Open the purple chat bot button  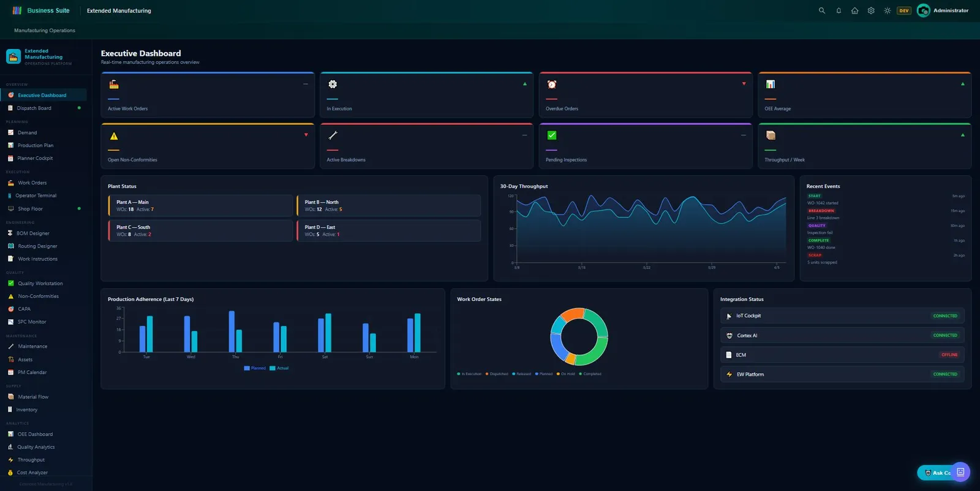click(x=960, y=472)
